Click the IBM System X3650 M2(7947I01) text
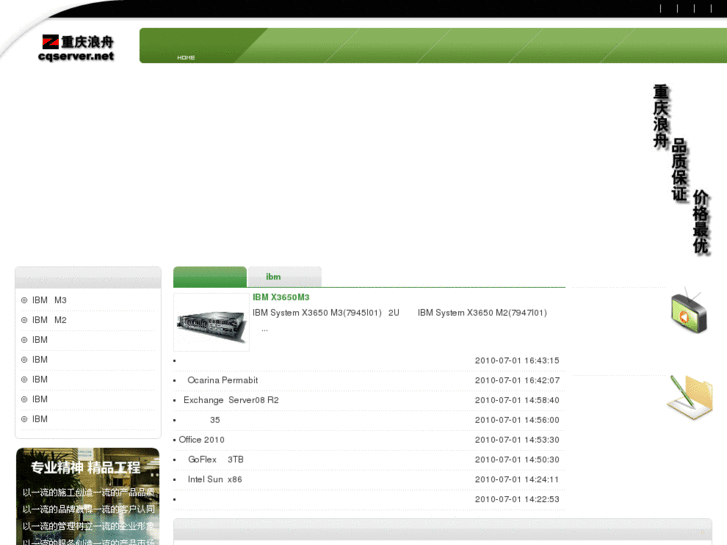The image size is (727, 545). coord(482,313)
